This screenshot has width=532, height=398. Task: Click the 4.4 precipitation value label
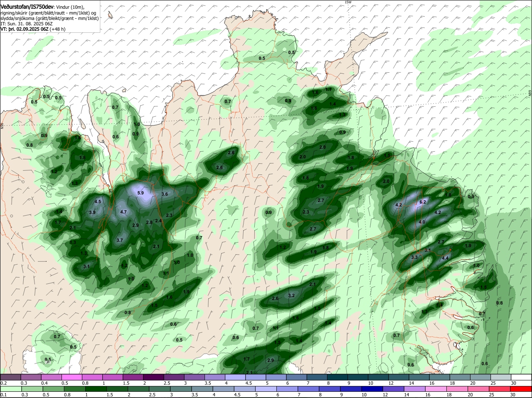445,258
